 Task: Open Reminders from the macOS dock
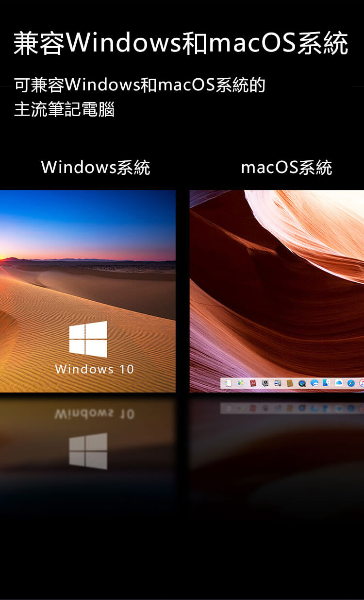point(228,384)
